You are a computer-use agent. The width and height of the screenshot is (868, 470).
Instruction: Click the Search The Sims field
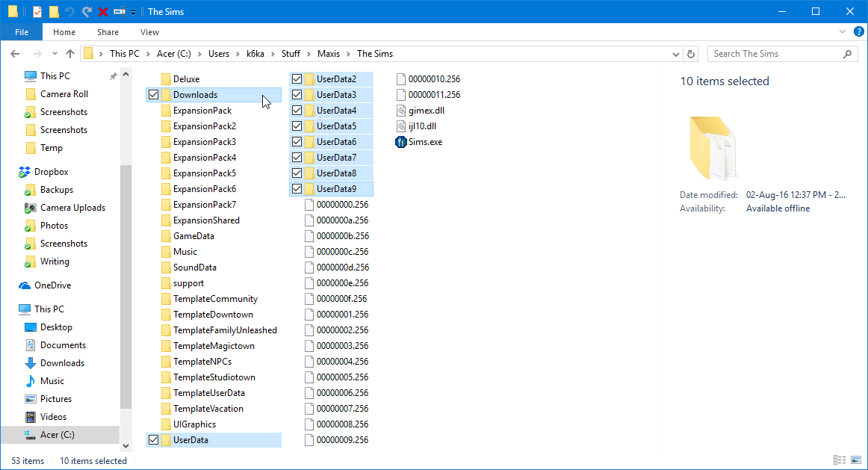[783, 54]
